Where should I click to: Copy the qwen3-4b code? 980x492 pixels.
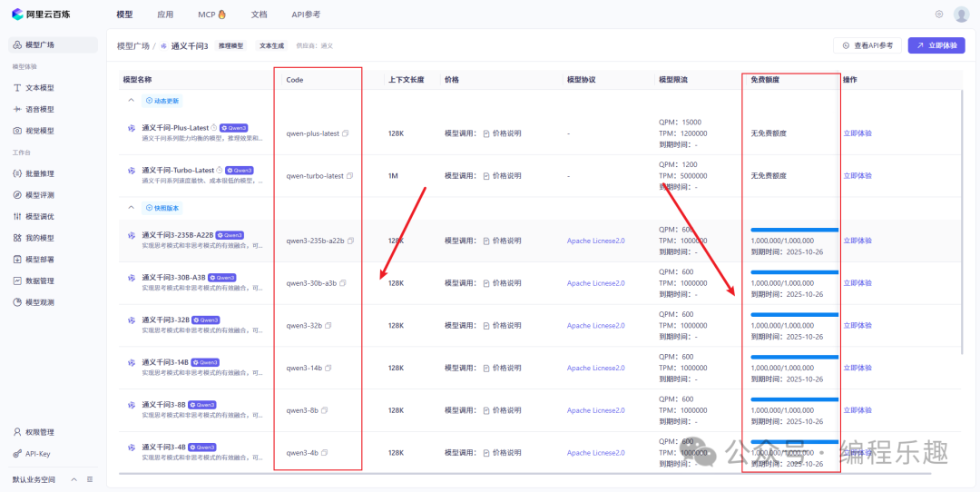[x=324, y=453]
